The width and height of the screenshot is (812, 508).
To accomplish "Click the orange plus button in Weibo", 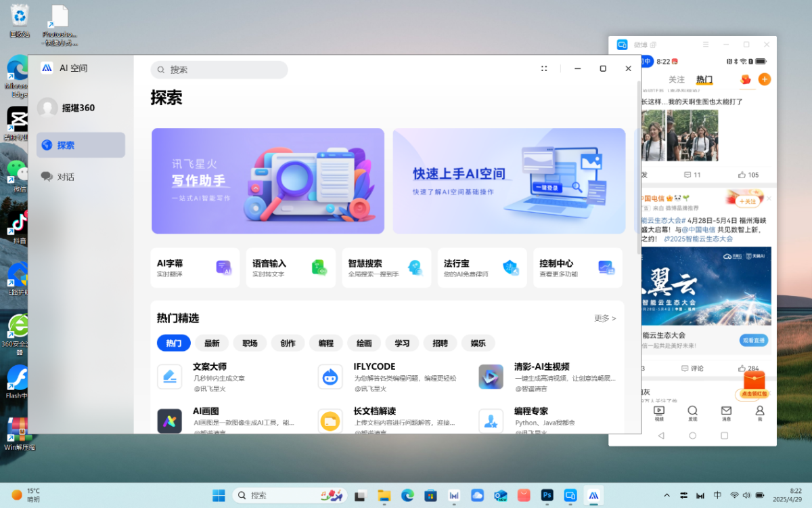I will [765, 79].
